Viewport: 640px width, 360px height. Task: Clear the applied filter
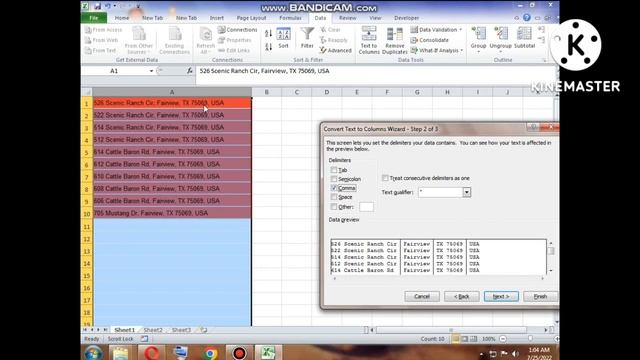[330, 30]
